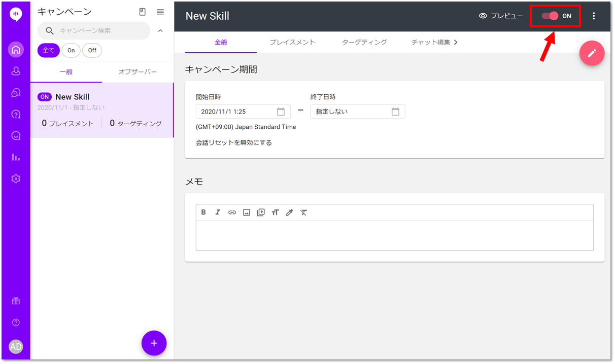The height and width of the screenshot is (364, 615).
Task: Clear formatting in memo editor
Action: (303, 212)
